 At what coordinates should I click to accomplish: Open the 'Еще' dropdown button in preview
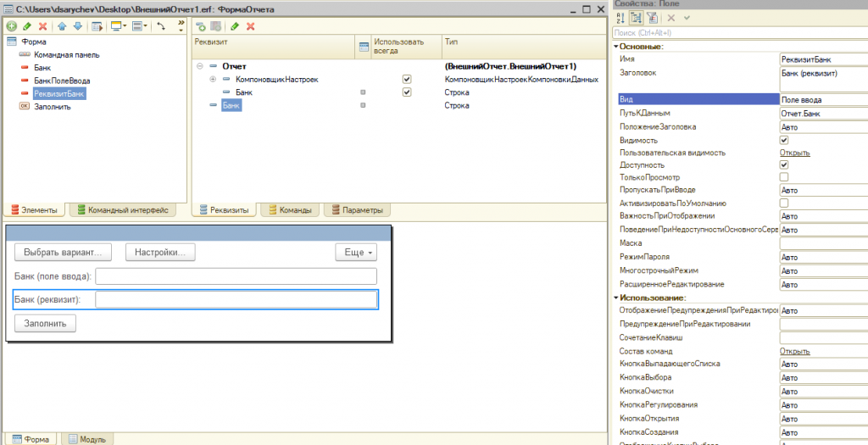[357, 253]
